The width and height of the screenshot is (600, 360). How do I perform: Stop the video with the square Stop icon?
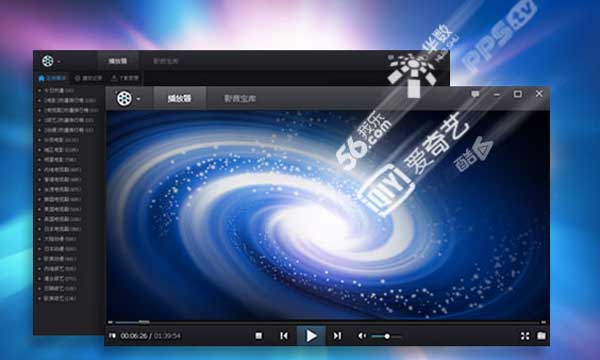(x=259, y=336)
